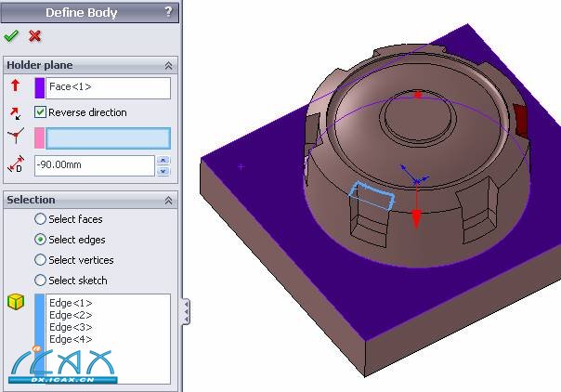Cancel Define Body with red X
Viewport: 561px width, 392px height.
coord(34,36)
